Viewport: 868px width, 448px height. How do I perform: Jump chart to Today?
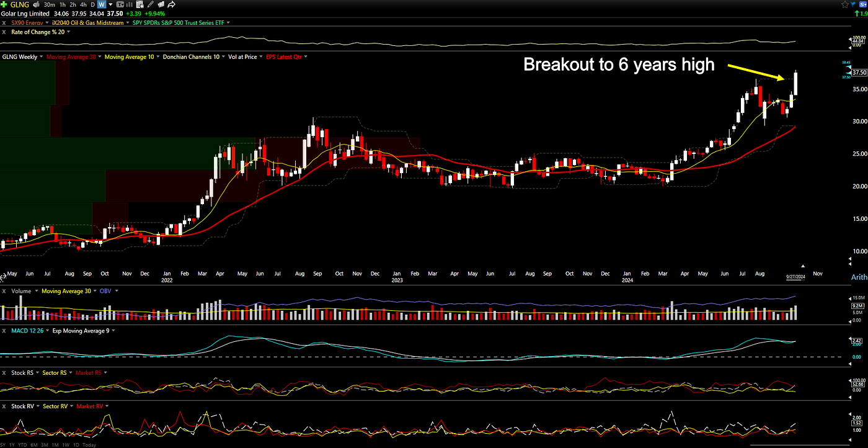tap(89, 445)
